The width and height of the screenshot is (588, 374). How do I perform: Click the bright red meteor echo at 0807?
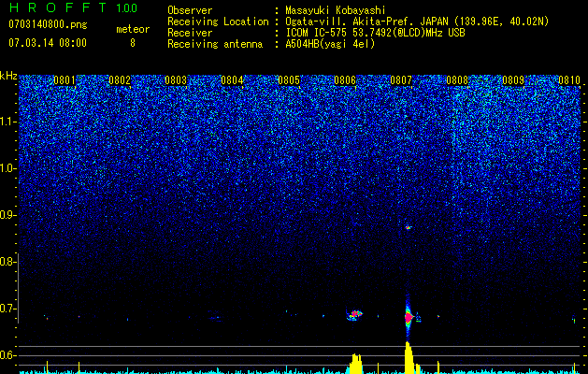click(409, 317)
